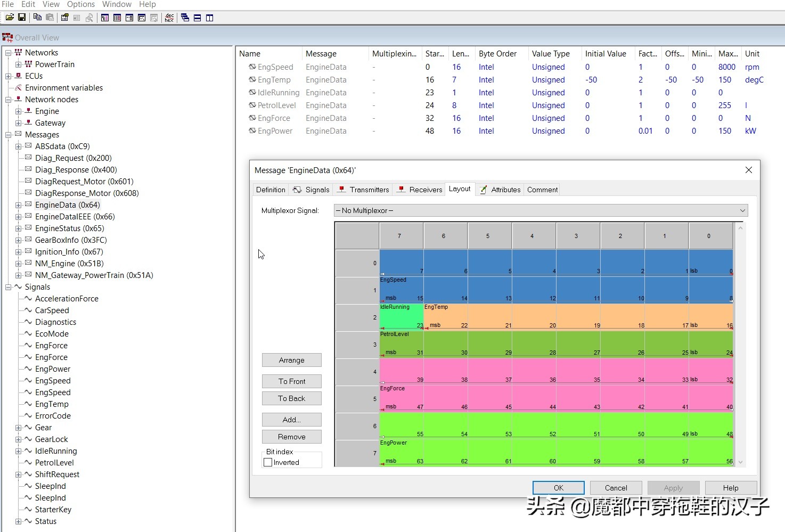Click the Cascade windows toolbar icon
Viewport: 785px width, 532px height.
tap(185, 18)
